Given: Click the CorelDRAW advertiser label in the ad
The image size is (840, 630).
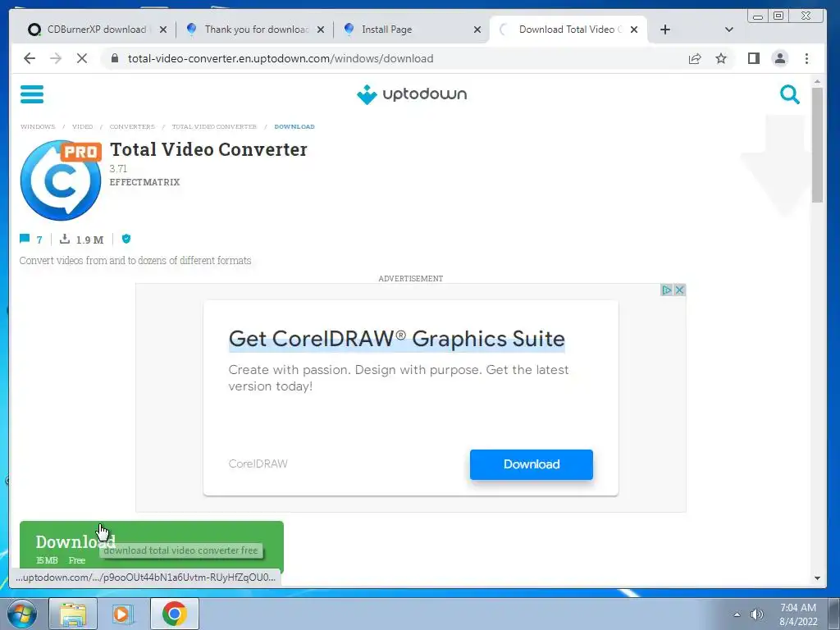Looking at the screenshot, I should click(258, 464).
